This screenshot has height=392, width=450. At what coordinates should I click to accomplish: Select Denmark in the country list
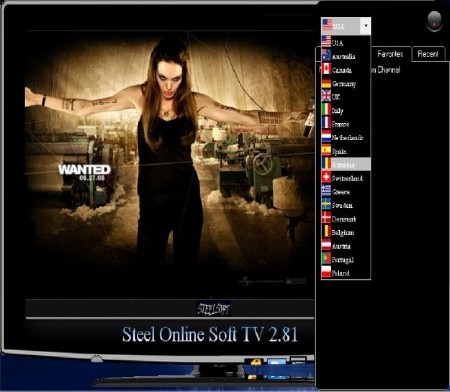[x=346, y=219]
